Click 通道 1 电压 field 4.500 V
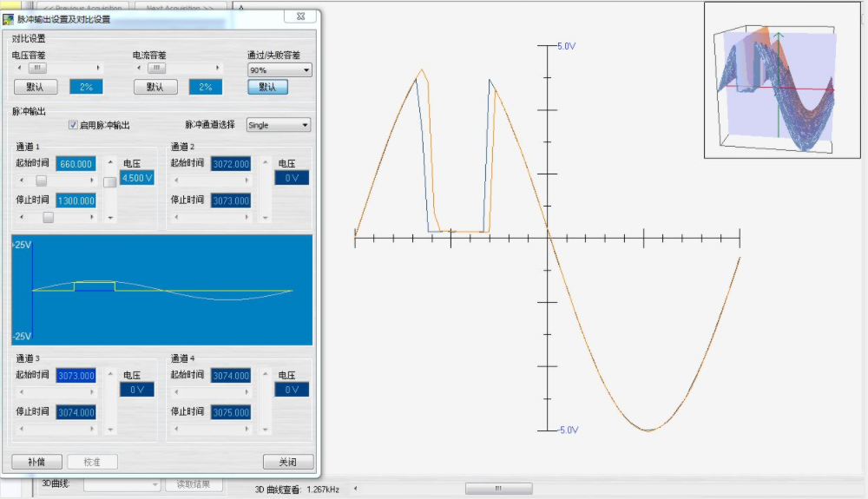Screen dimensions: 868x499 point(137,178)
